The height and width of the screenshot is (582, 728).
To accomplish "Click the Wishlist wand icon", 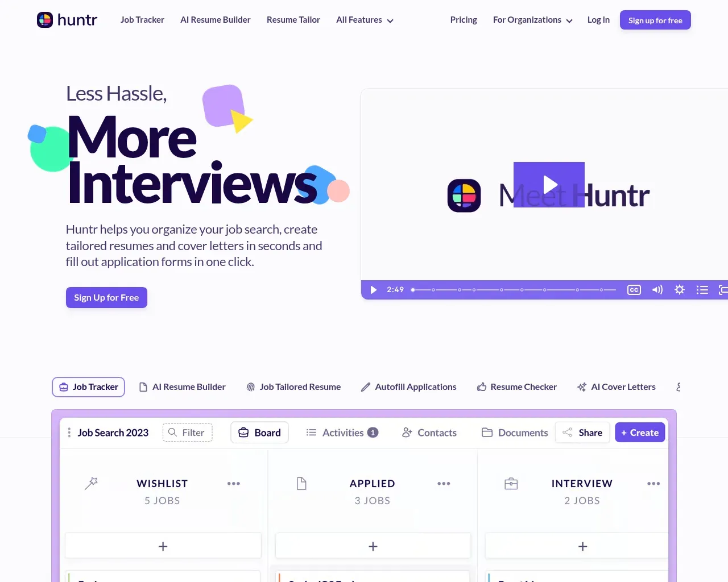I will tap(91, 484).
